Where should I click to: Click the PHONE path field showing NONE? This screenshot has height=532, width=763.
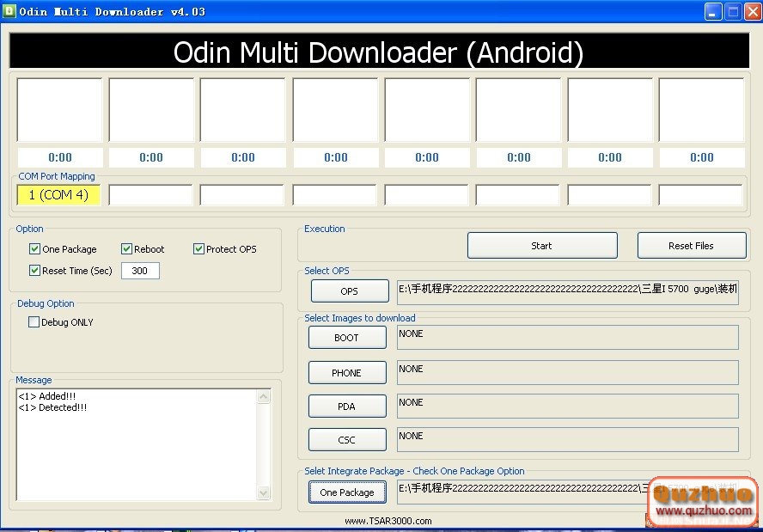(568, 372)
